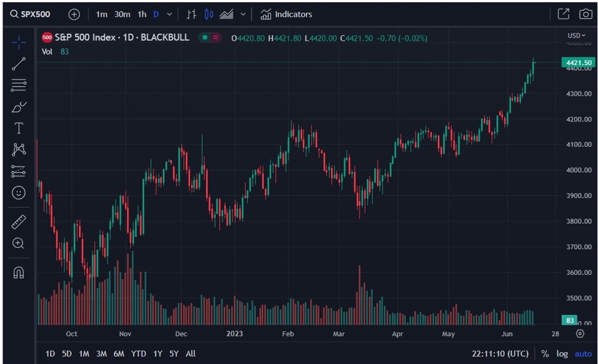Viewport: 598px width, 364px height.
Task: Select the ruler measure tool
Action: coord(19,222)
